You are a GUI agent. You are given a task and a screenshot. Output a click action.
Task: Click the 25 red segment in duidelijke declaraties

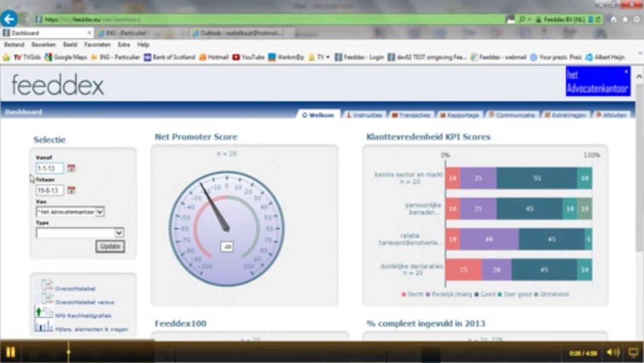point(464,270)
